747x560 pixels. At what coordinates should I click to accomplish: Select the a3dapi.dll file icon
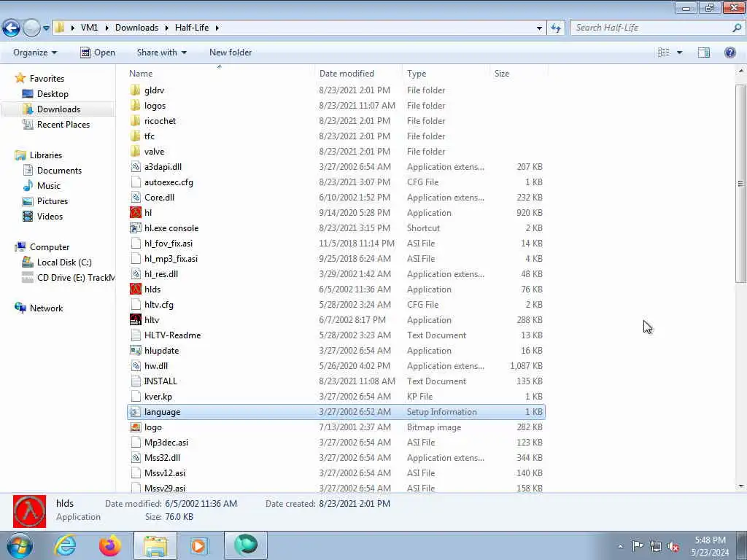pyautogui.click(x=136, y=167)
